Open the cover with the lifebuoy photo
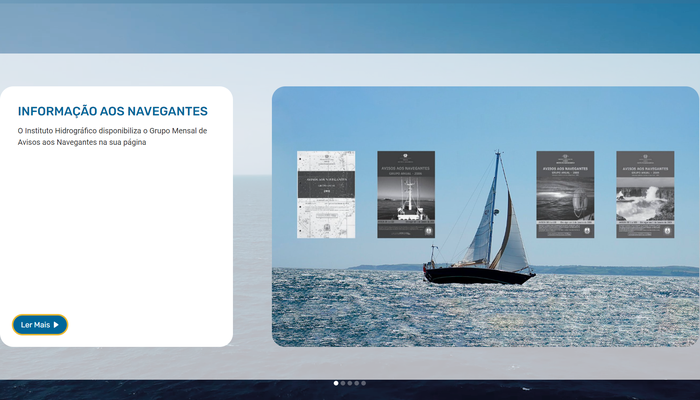This screenshot has width=700, height=400. pos(565,194)
